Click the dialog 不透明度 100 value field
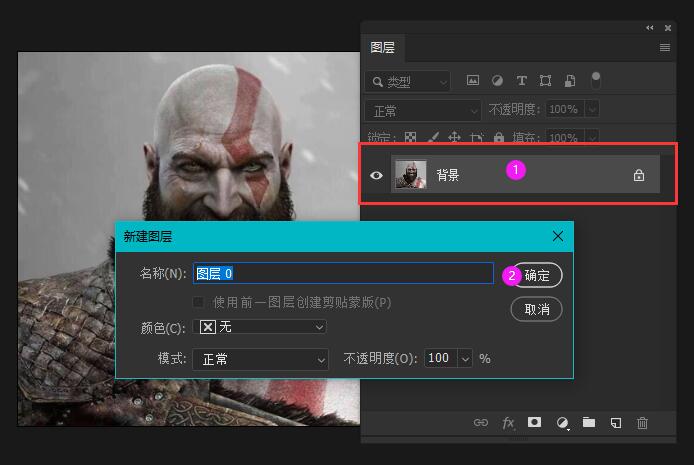694x465 pixels. click(x=441, y=358)
